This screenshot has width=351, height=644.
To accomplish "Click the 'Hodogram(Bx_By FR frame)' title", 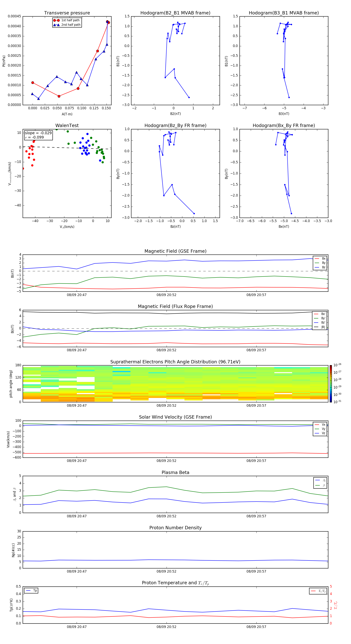I will click(284, 125).
